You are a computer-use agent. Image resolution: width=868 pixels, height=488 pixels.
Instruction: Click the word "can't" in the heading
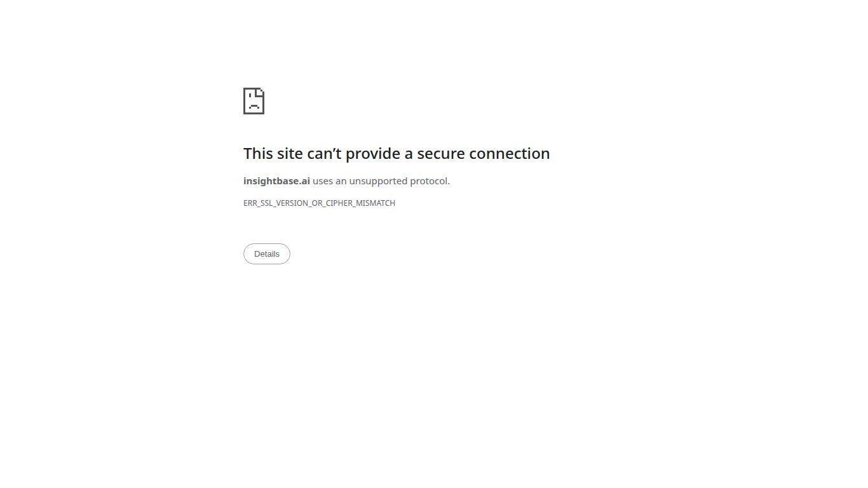pos(324,153)
